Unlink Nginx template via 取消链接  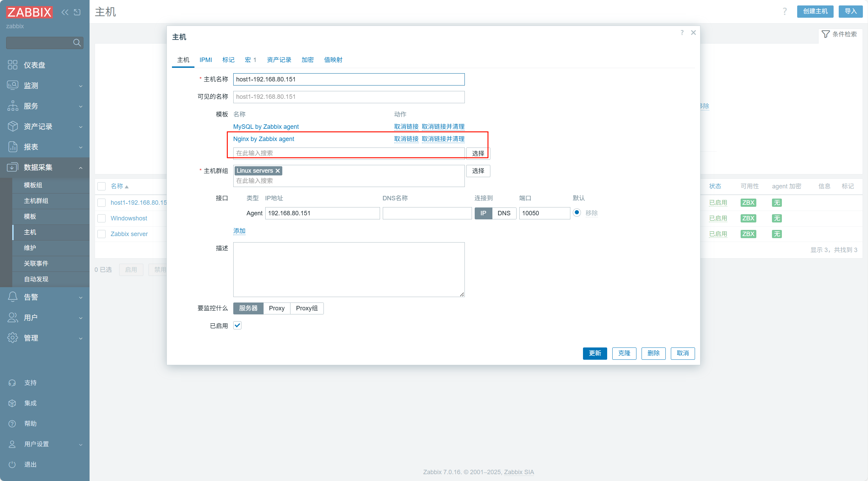(406, 139)
